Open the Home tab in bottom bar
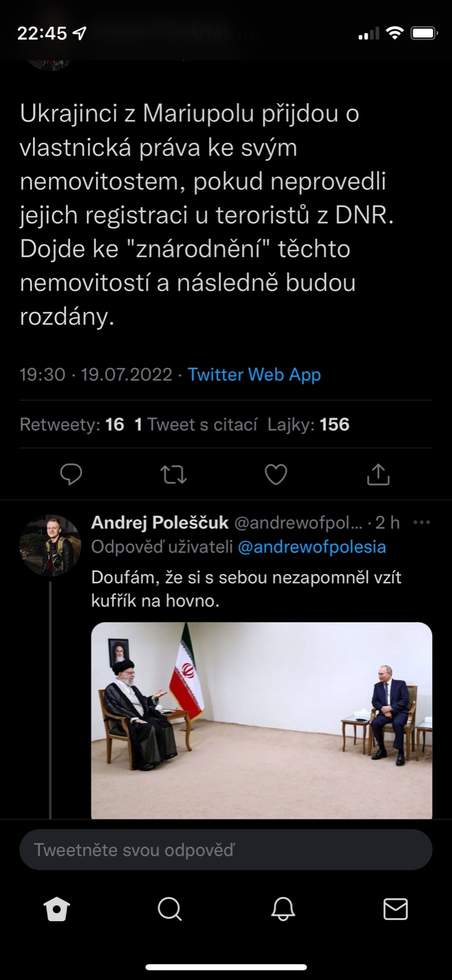The image size is (452, 980). point(56,909)
